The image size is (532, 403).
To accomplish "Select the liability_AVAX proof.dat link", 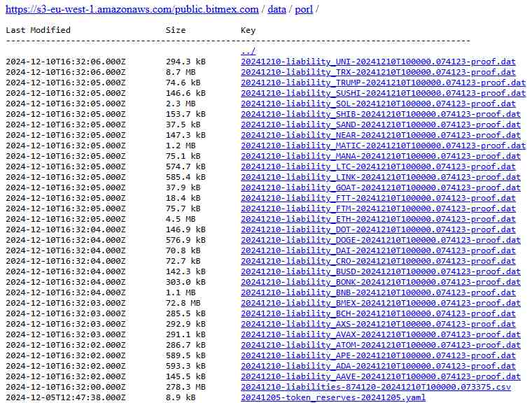I will tap(381, 335).
